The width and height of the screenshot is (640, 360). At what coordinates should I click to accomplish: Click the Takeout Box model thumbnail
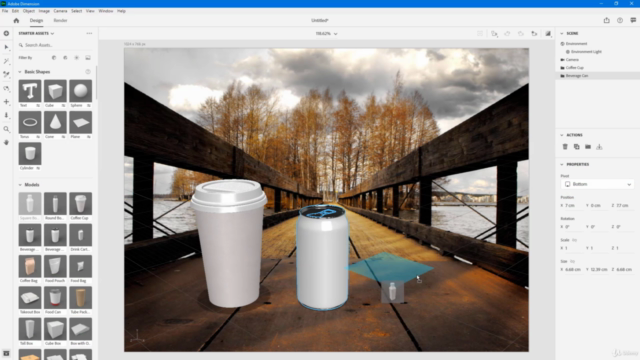pyautogui.click(x=30, y=297)
